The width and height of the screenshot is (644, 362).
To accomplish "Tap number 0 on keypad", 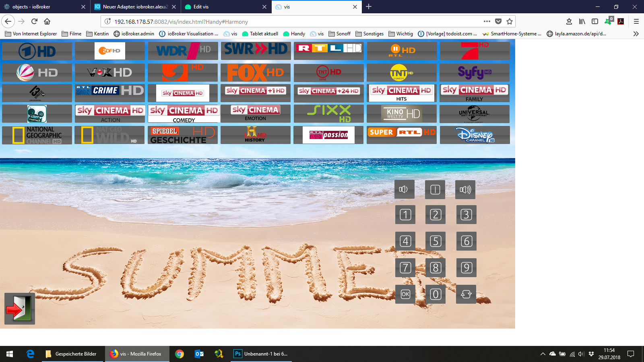I will 436,294.
